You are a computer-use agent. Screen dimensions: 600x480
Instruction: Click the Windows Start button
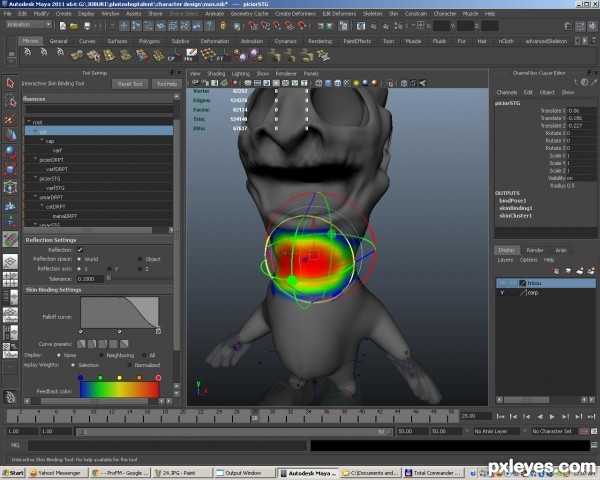pos(13,473)
